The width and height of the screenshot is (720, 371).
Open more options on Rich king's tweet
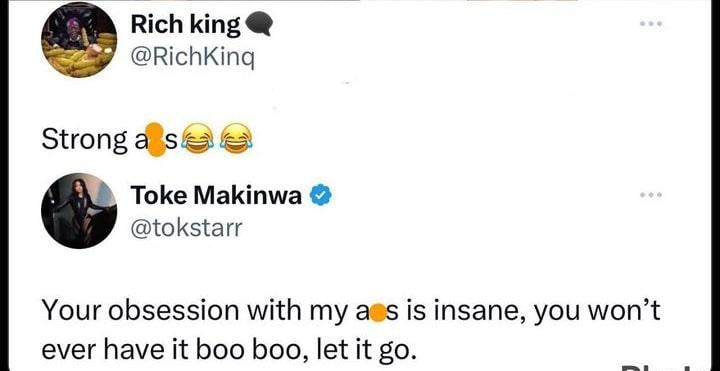click(x=652, y=23)
